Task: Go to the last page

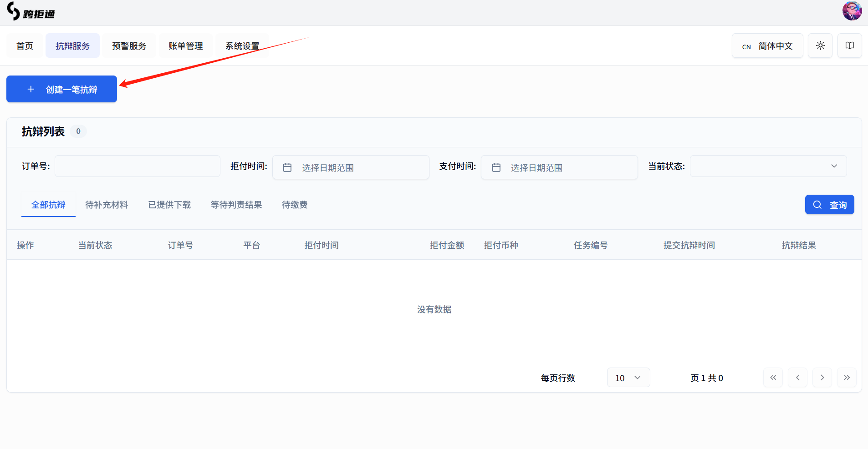Action: pyautogui.click(x=847, y=378)
